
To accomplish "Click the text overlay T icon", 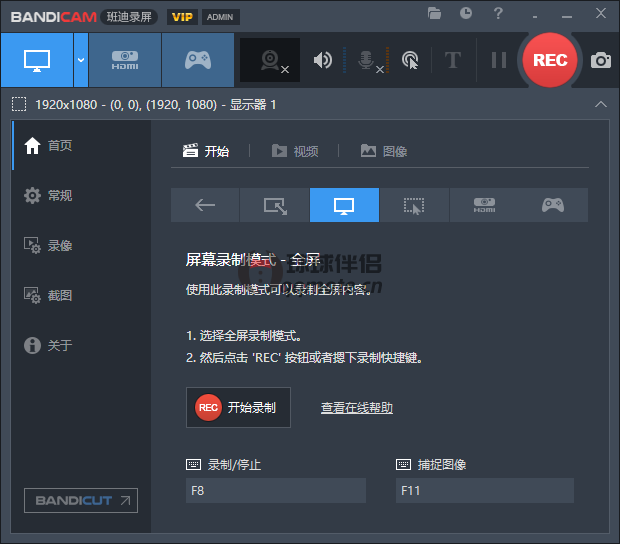I will click(x=452, y=60).
